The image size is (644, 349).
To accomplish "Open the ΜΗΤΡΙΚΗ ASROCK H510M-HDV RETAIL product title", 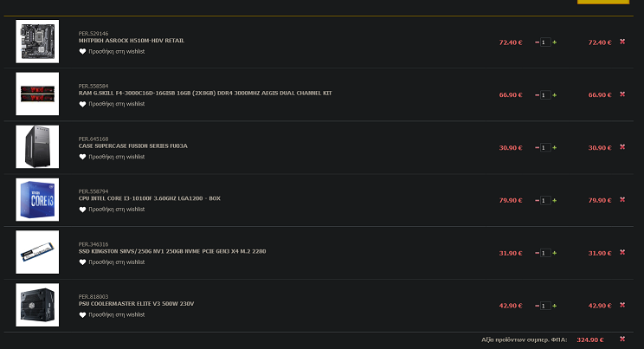I will [132, 41].
